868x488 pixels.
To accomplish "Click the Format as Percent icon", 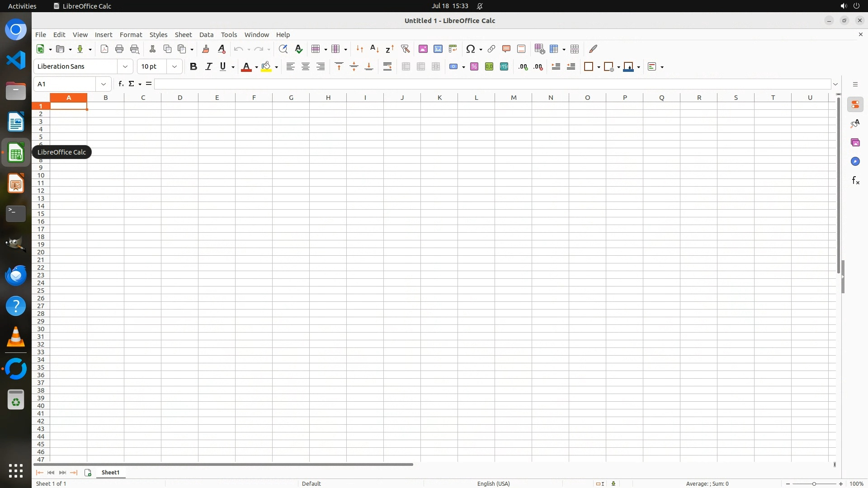I will pyautogui.click(x=474, y=66).
